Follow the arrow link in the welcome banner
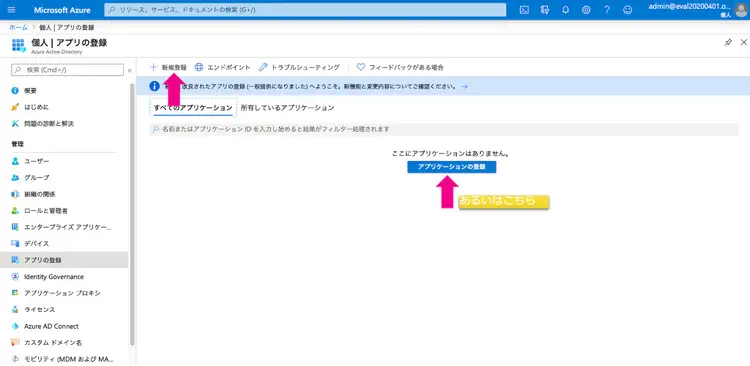Screen dimensions: 750x366 pos(463,87)
